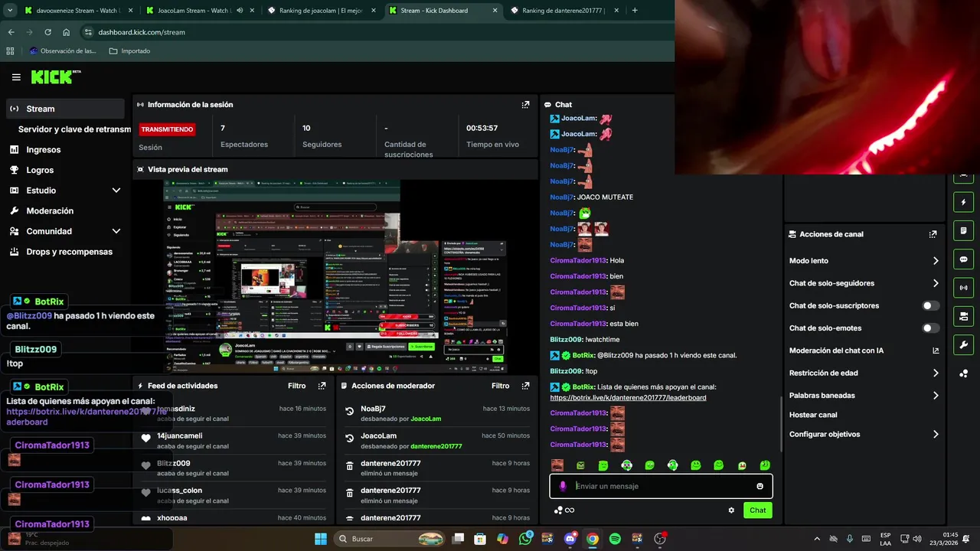The width and height of the screenshot is (980, 551).
Task: Open chat settings gear icon
Action: click(x=731, y=510)
